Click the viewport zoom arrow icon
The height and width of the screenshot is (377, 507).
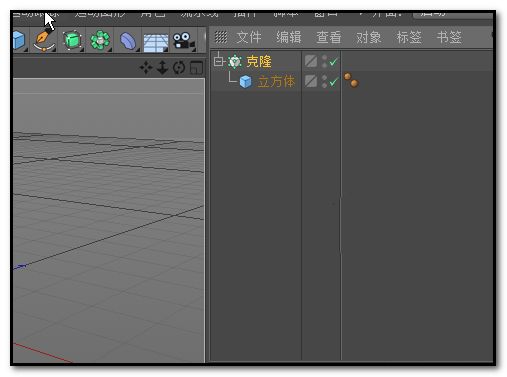coord(162,68)
